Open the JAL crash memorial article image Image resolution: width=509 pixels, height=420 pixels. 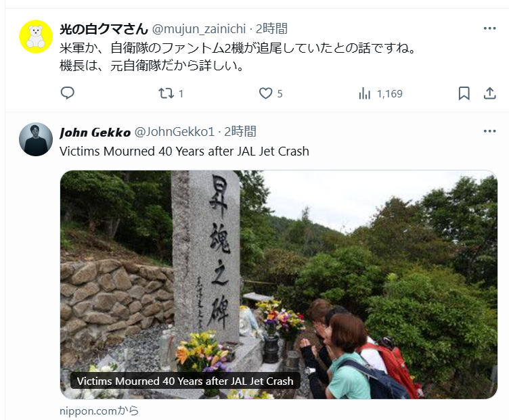(x=278, y=285)
